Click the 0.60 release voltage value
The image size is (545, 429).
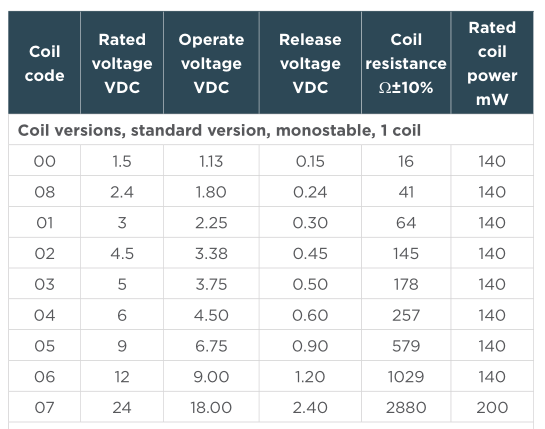[x=310, y=315]
